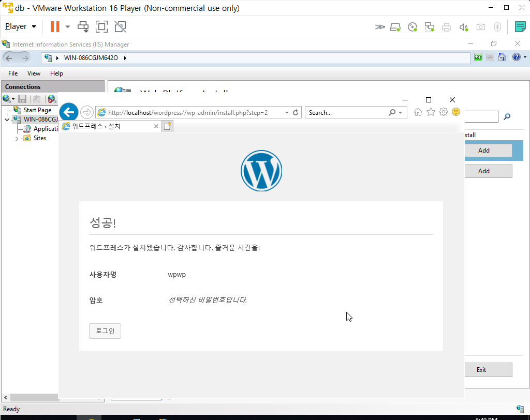
Task: Open the View menu in IIS Manager
Action: click(34, 73)
